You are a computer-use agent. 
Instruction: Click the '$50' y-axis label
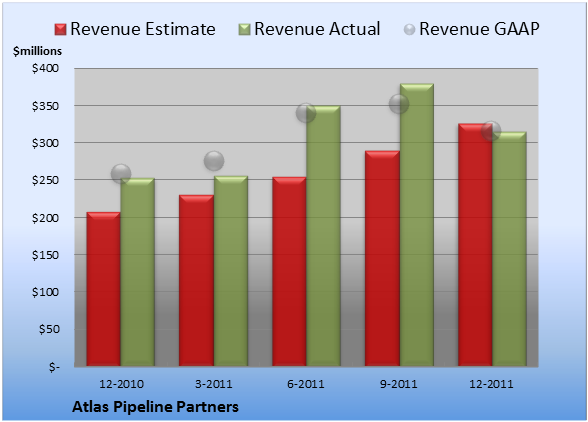coord(49,329)
